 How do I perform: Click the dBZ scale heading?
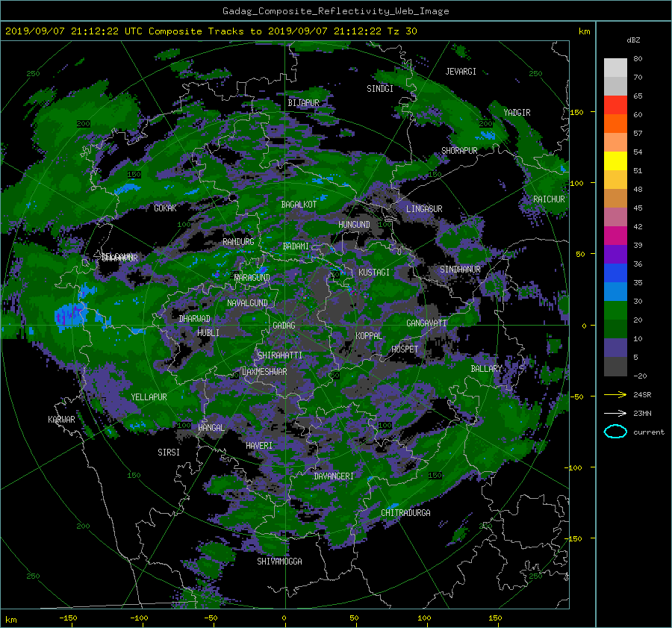tap(633, 40)
